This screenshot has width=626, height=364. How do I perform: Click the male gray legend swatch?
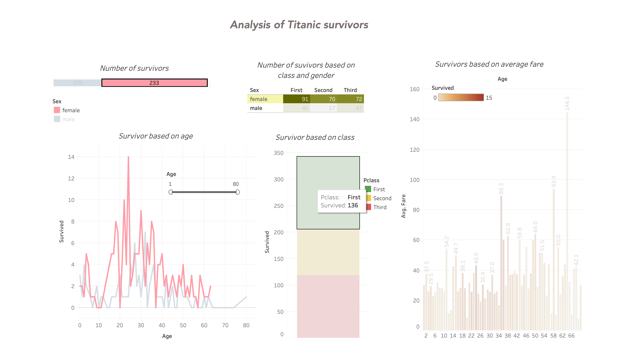(57, 119)
